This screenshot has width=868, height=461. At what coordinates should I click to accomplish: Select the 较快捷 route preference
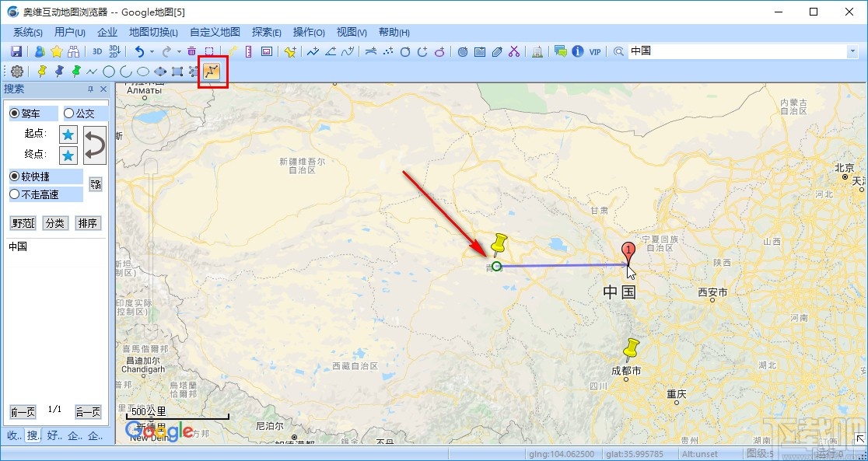(x=16, y=176)
